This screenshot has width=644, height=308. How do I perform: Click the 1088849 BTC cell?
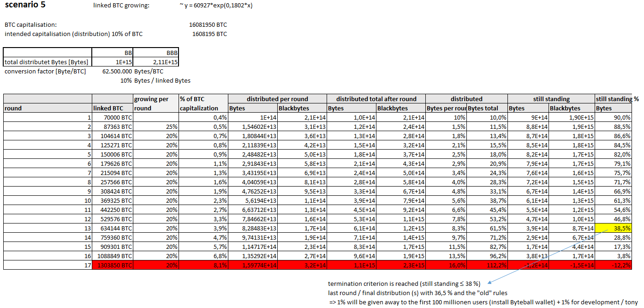point(113,256)
